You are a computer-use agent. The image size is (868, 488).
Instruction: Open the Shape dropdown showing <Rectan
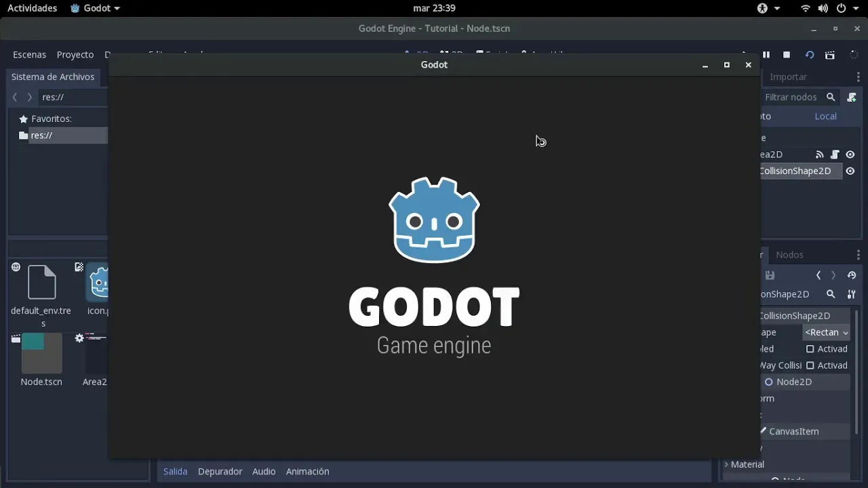coord(827,332)
